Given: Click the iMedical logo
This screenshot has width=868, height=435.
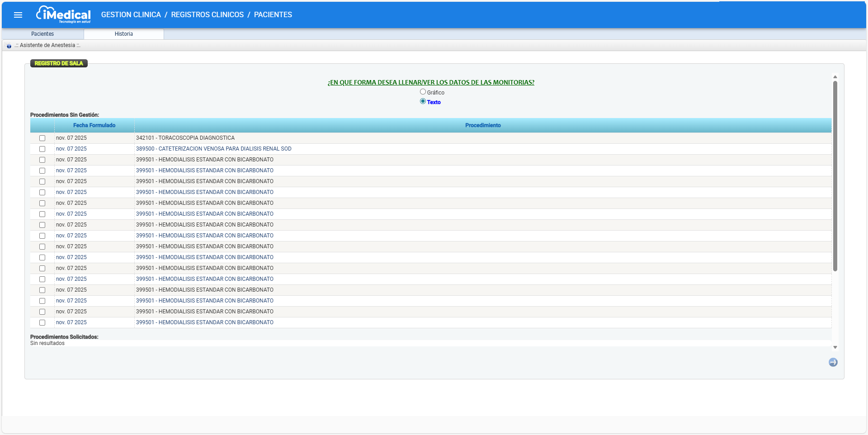Looking at the screenshot, I should [63, 14].
